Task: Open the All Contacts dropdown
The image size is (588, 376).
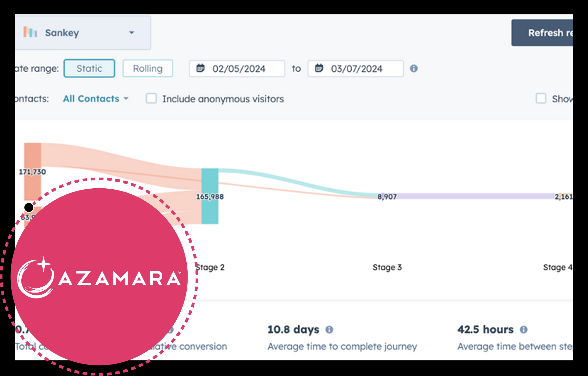Action: pyautogui.click(x=96, y=99)
